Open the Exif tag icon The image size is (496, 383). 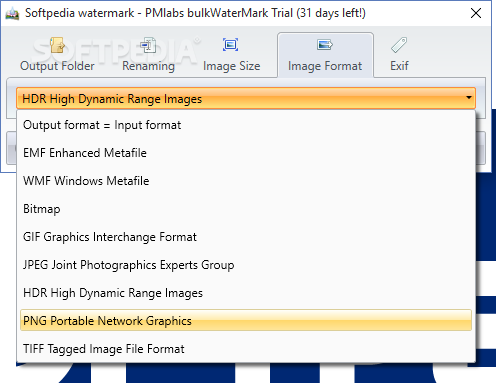pos(399,45)
